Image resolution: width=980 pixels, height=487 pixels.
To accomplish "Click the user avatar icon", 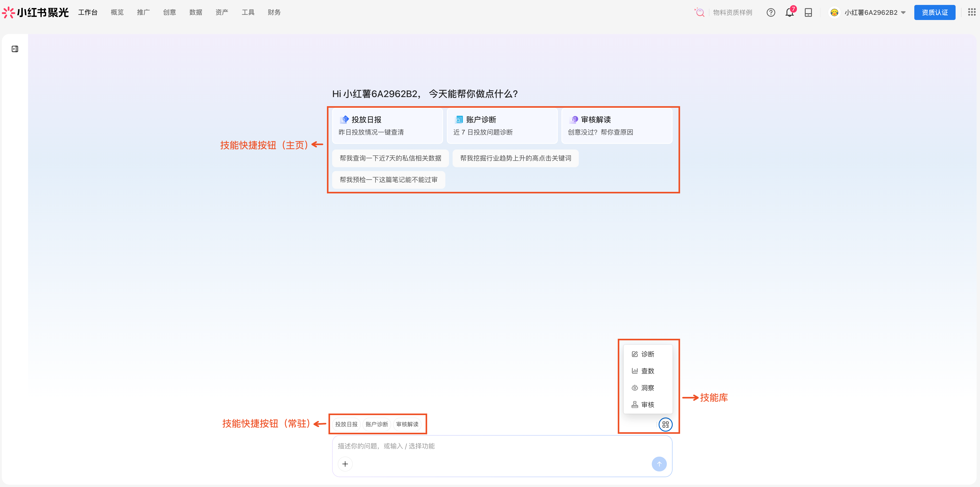I will coord(834,12).
